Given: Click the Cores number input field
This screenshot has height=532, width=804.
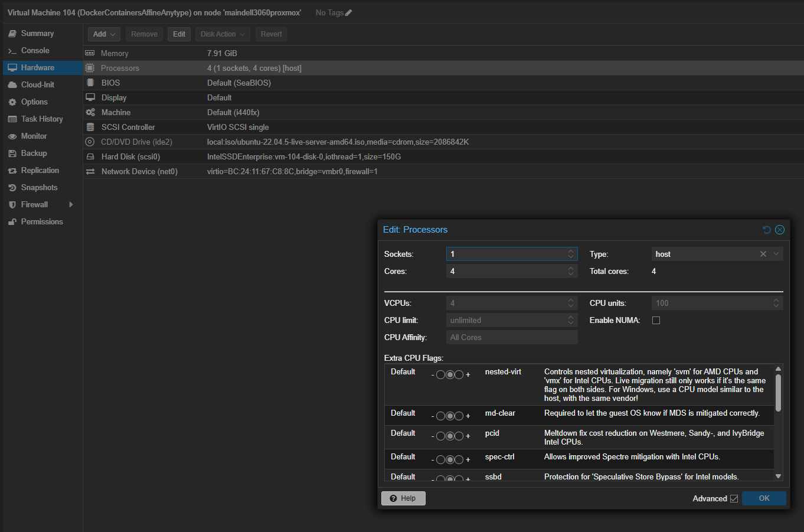Looking at the screenshot, I should point(505,272).
